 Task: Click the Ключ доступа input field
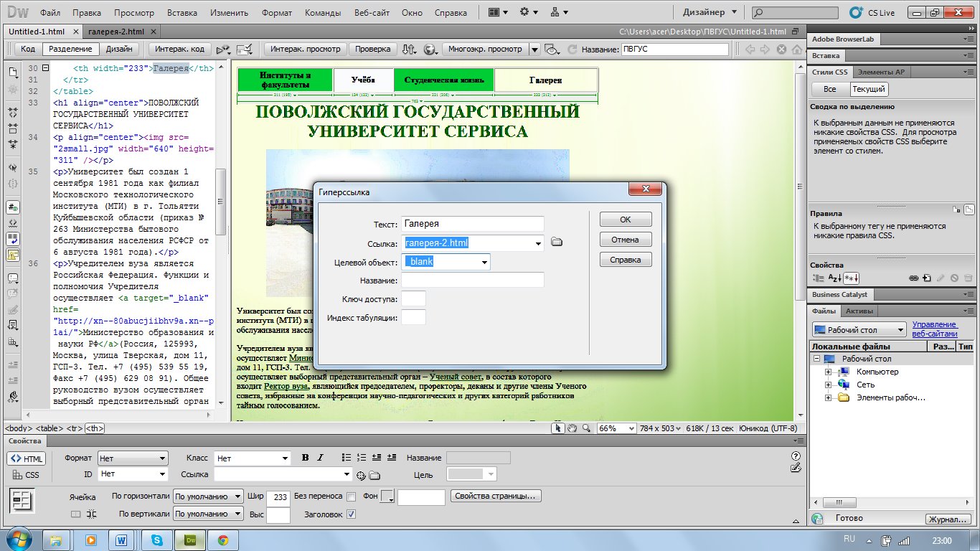413,298
